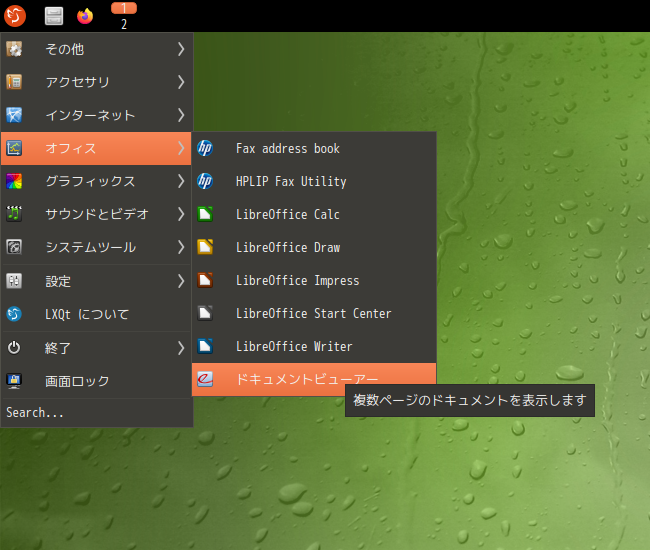Open the インターネット menu entry
Viewport: 650px width, 550px height.
coord(96,115)
